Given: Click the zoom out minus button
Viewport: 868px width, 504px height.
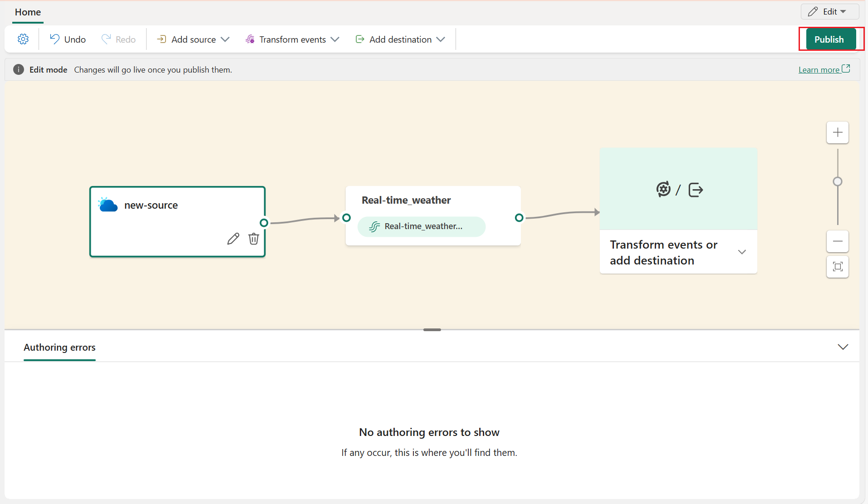Looking at the screenshot, I should pos(837,241).
